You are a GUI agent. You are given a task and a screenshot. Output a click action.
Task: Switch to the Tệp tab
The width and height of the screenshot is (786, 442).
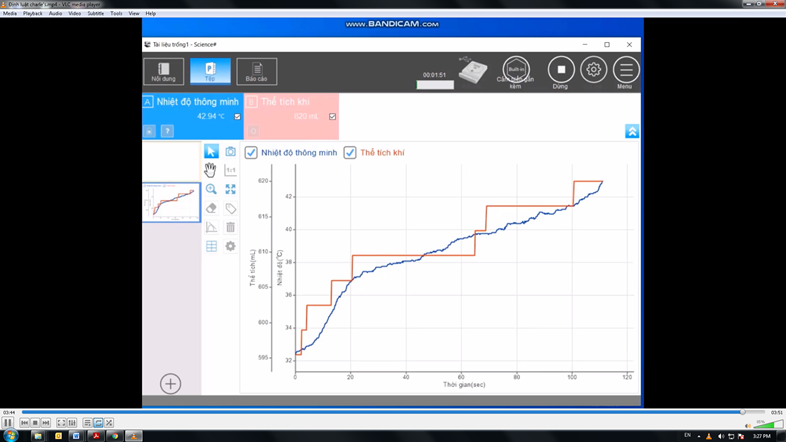[210, 71]
